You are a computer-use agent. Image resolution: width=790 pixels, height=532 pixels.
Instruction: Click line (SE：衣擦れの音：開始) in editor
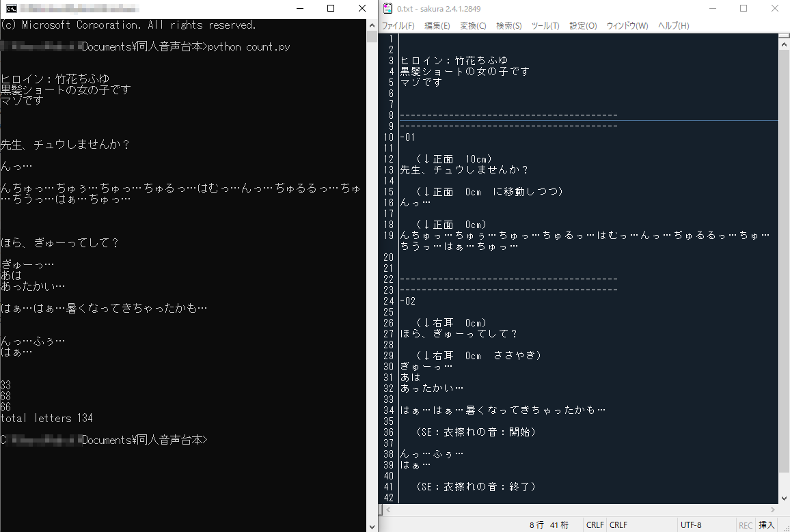point(476,432)
